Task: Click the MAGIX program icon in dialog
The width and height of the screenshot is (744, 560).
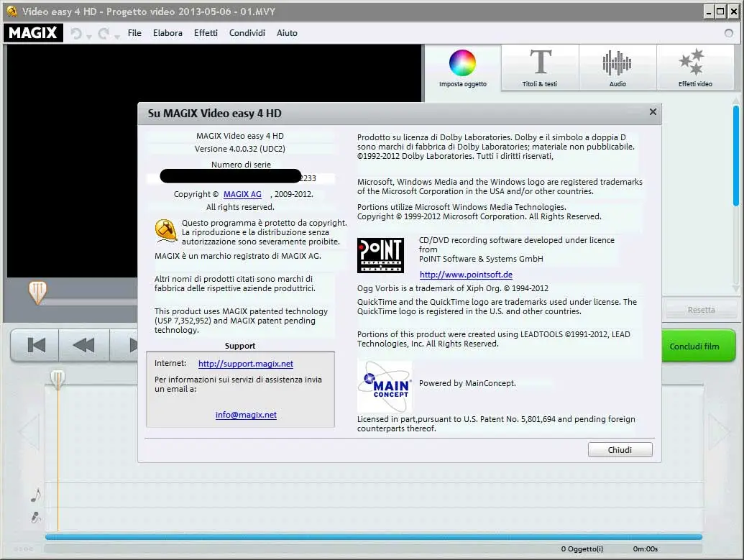Action: pyautogui.click(x=165, y=231)
